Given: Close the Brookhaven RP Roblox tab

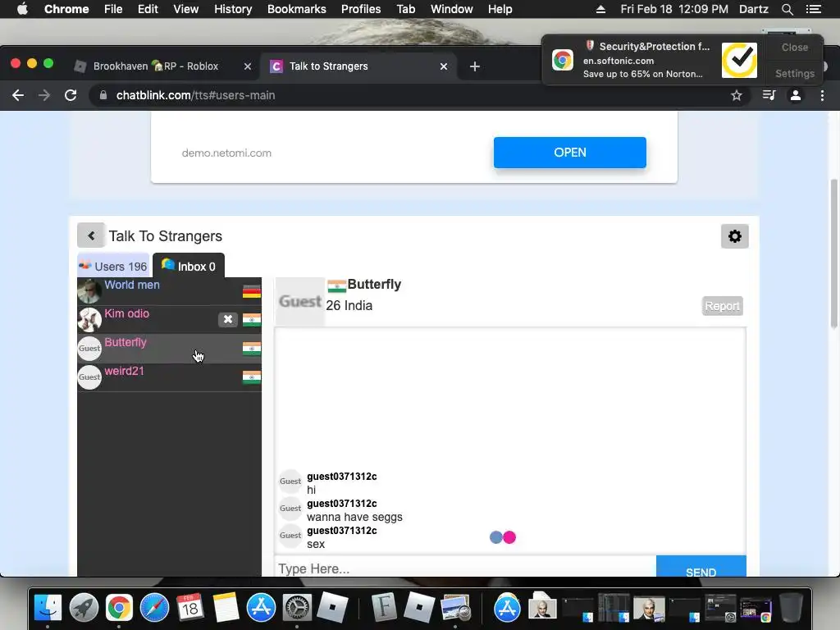Looking at the screenshot, I should tap(248, 66).
